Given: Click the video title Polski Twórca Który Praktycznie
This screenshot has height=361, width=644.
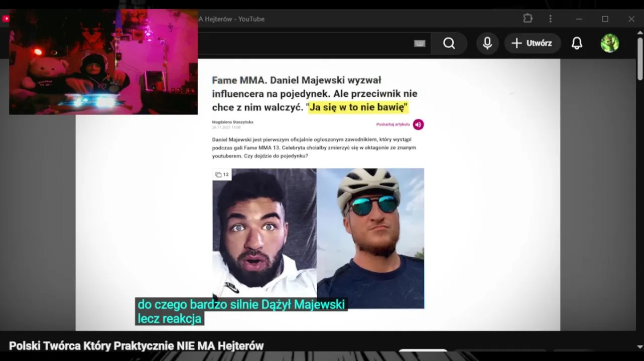Looking at the screenshot, I should point(136,346).
